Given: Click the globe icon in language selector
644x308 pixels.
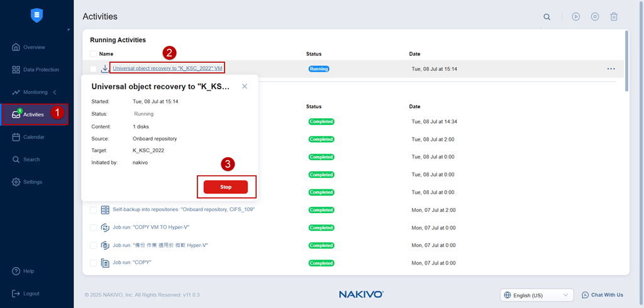Looking at the screenshot, I should tap(508, 295).
